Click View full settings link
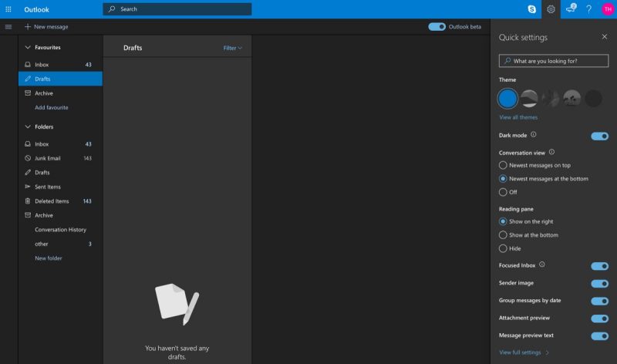Image resolution: width=617 pixels, height=364 pixels. coord(524,352)
